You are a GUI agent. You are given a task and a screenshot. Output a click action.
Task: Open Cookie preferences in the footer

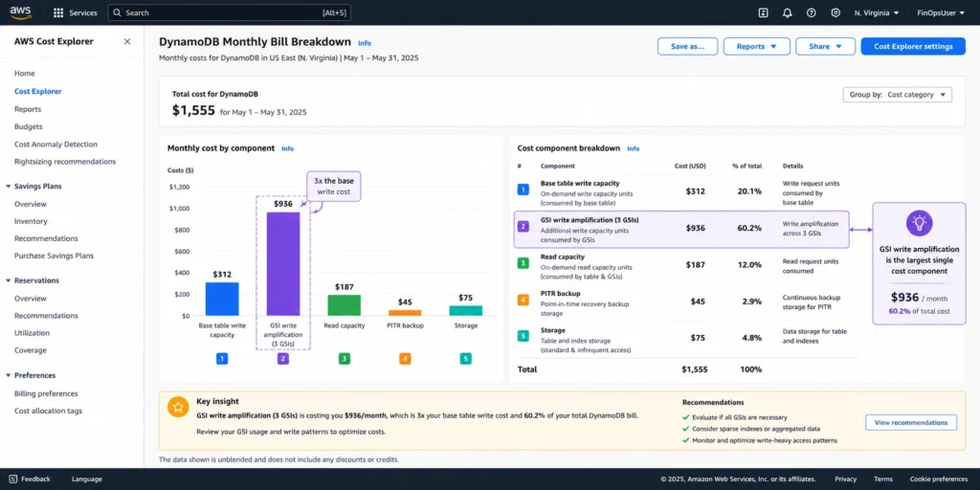click(x=938, y=479)
